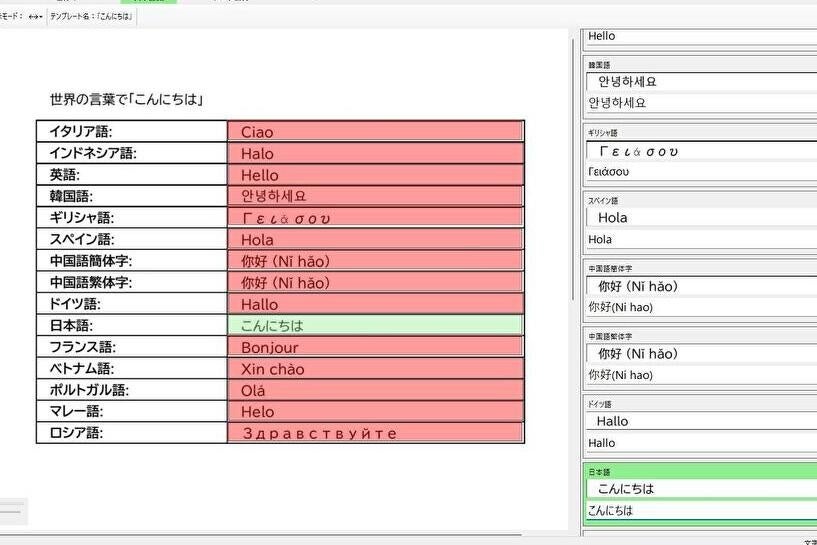The width and height of the screenshot is (817, 545).
Task: Click the 你好 field in 中国語繁体字 table row
Action: pos(376,282)
